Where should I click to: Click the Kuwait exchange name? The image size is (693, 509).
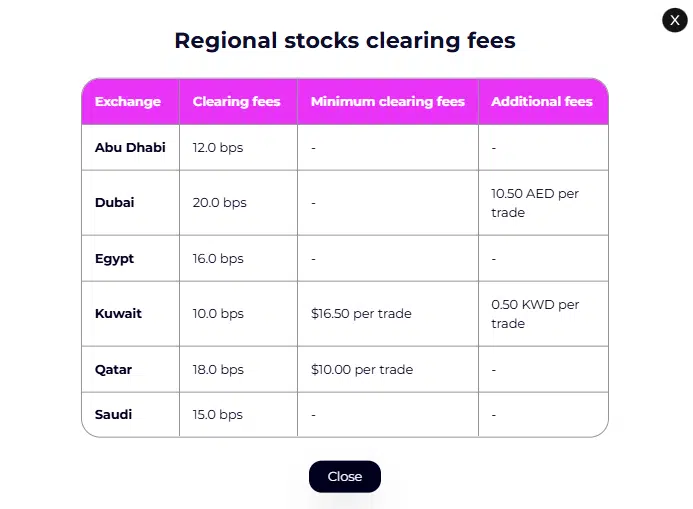tap(118, 313)
